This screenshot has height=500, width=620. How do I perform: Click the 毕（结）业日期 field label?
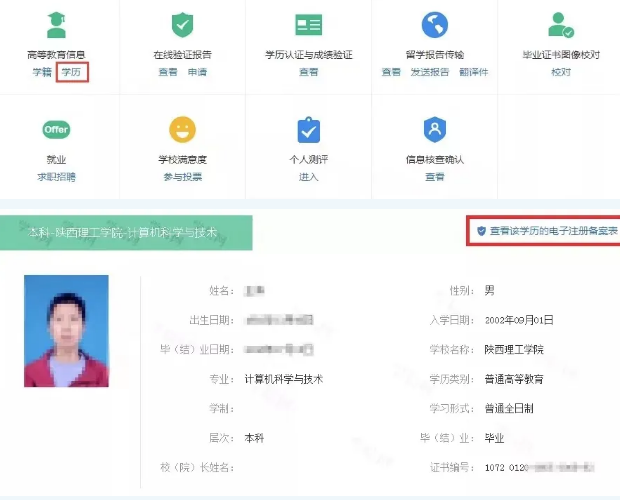[x=197, y=349]
